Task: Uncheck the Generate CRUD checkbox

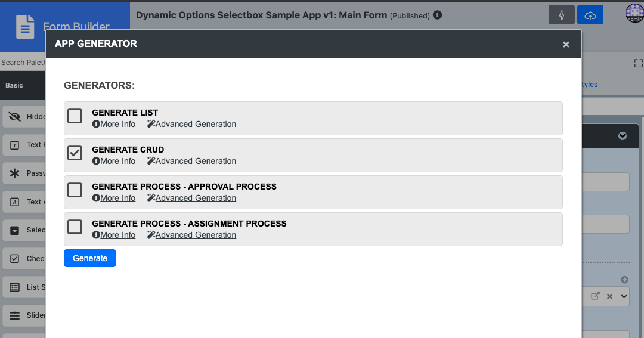Action: [75, 153]
